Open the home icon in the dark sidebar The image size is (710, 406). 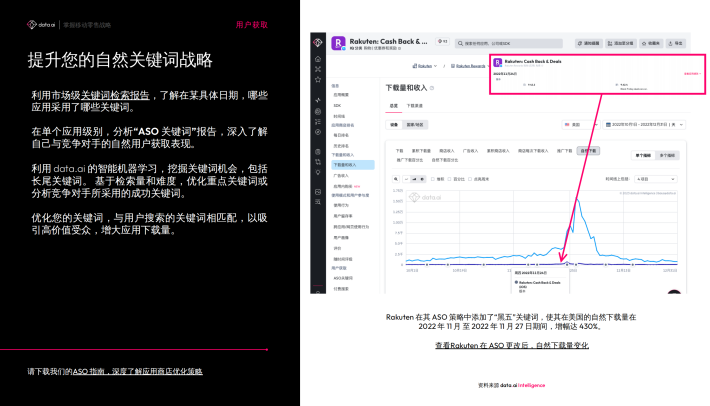pyautogui.click(x=318, y=59)
